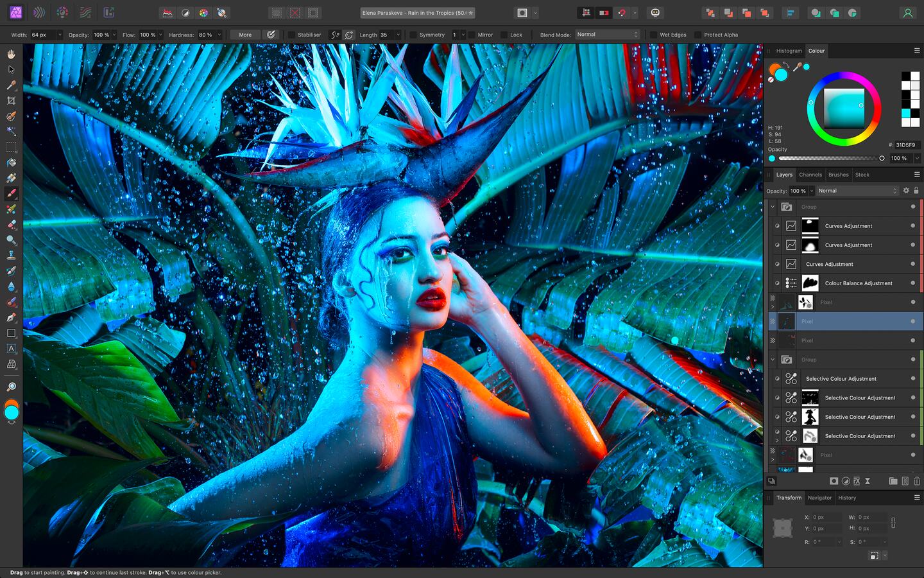Collapse the expanded Group layer

[773, 207]
